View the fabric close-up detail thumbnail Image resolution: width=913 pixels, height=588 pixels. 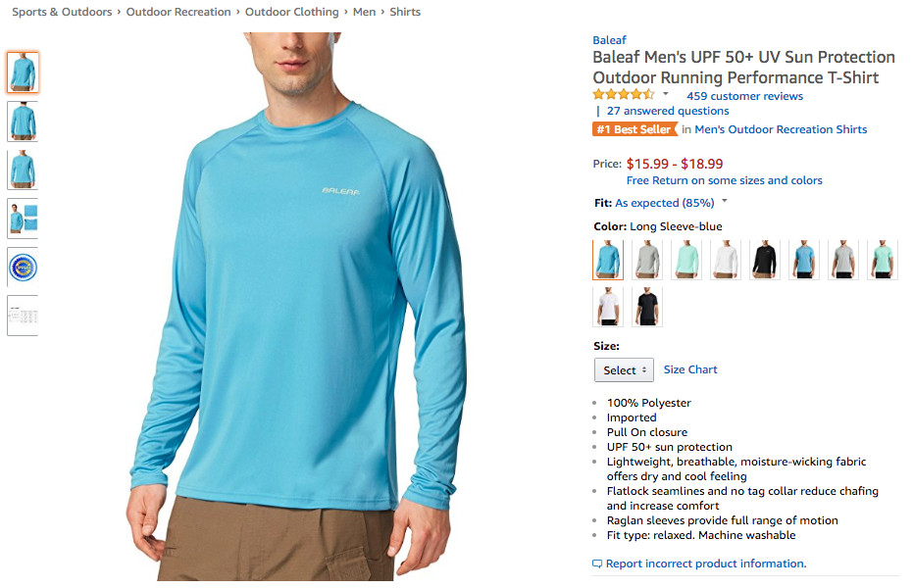pyautogui.click(x=23, y=218)
